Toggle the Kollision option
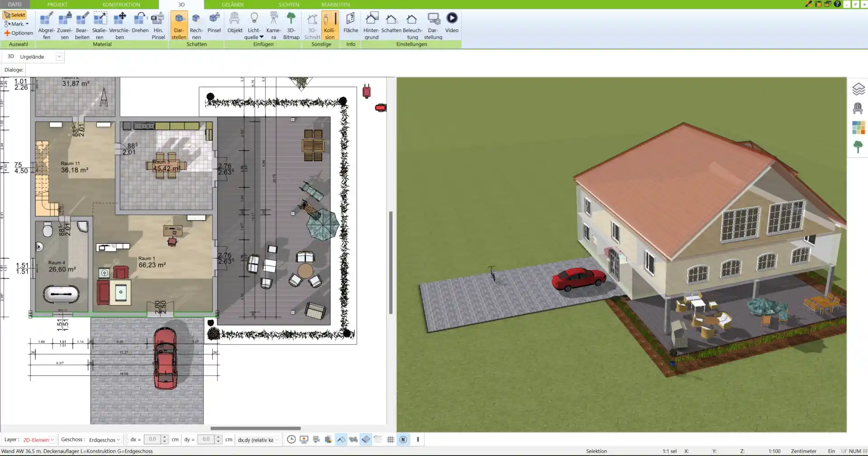Viewport: 868px width, 456px height. [x=329, y=26]
